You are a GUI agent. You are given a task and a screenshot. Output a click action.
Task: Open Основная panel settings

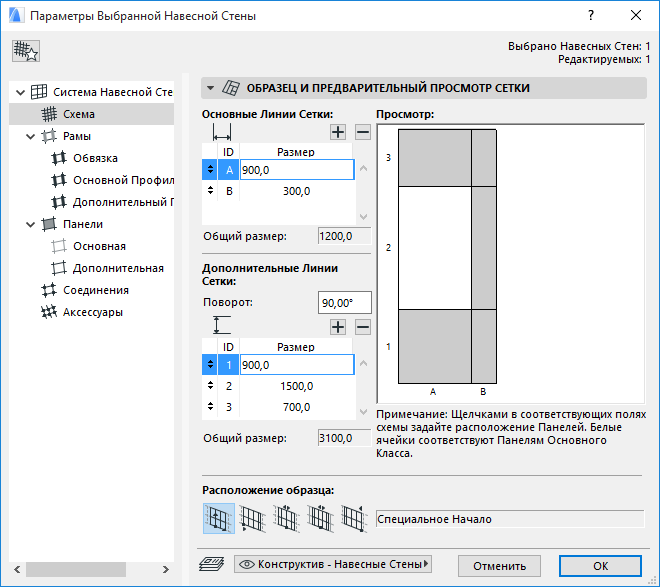(99, 246)
